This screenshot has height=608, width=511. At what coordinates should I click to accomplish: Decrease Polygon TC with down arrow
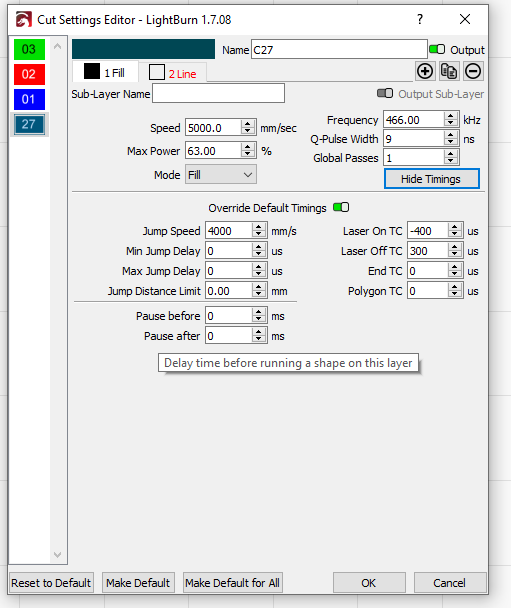(454, 294)
